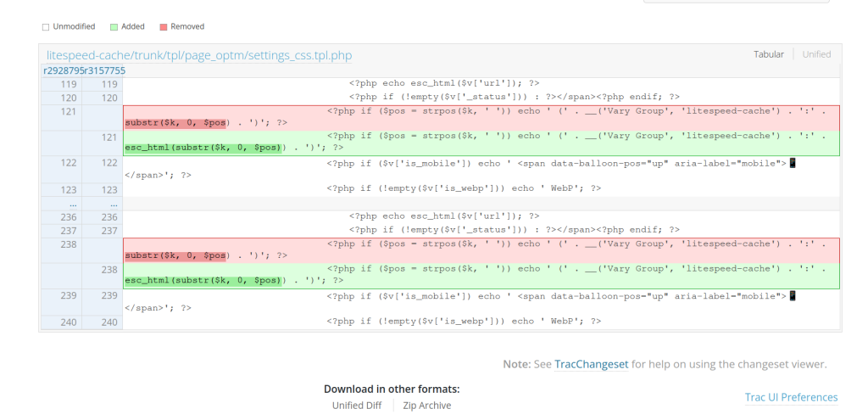Click the white Unmodified legend swatch
Viewport: 868px width, 420px height.
pyautogui.click(x=46, y=27)
